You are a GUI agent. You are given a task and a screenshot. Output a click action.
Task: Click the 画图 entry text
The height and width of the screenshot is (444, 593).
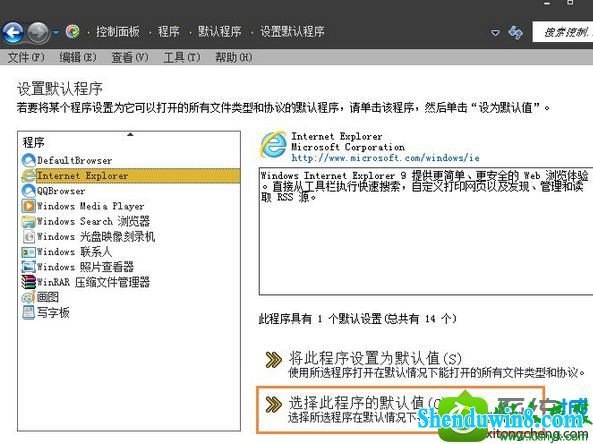(48, 297)
